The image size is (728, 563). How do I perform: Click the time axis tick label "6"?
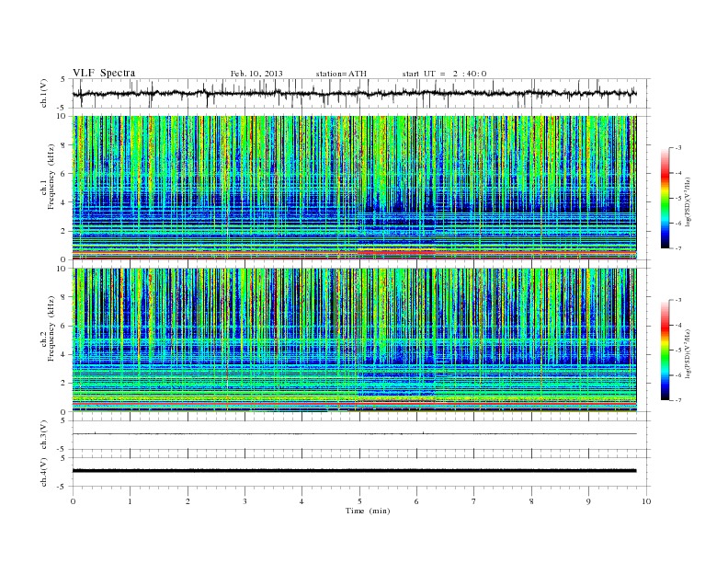point(416,501)
